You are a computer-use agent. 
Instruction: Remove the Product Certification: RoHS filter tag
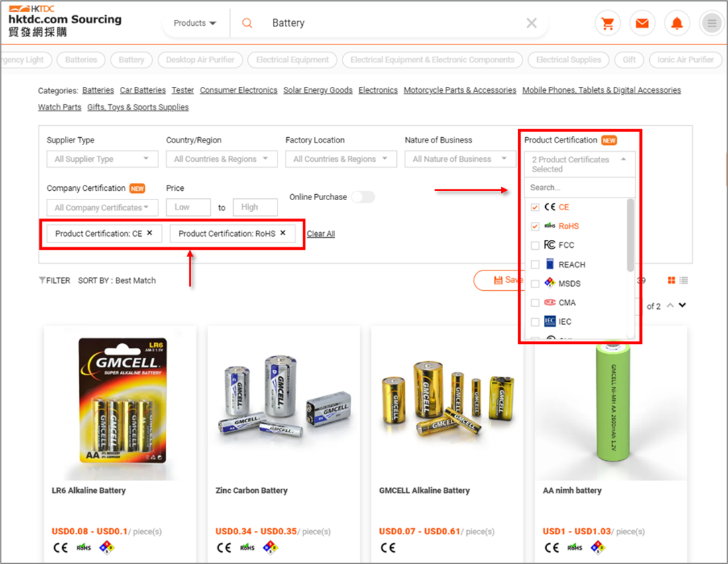pyautogui.click(x=283, y=233)
